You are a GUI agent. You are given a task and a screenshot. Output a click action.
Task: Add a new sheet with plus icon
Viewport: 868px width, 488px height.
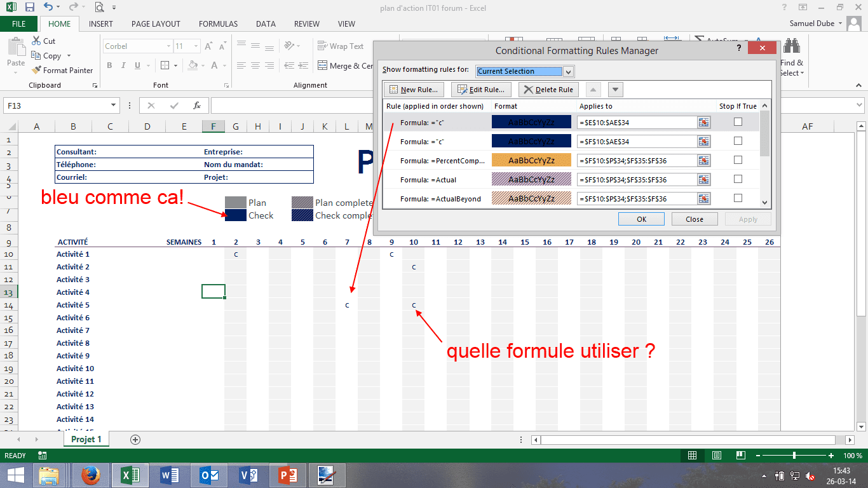click(135, 440)
